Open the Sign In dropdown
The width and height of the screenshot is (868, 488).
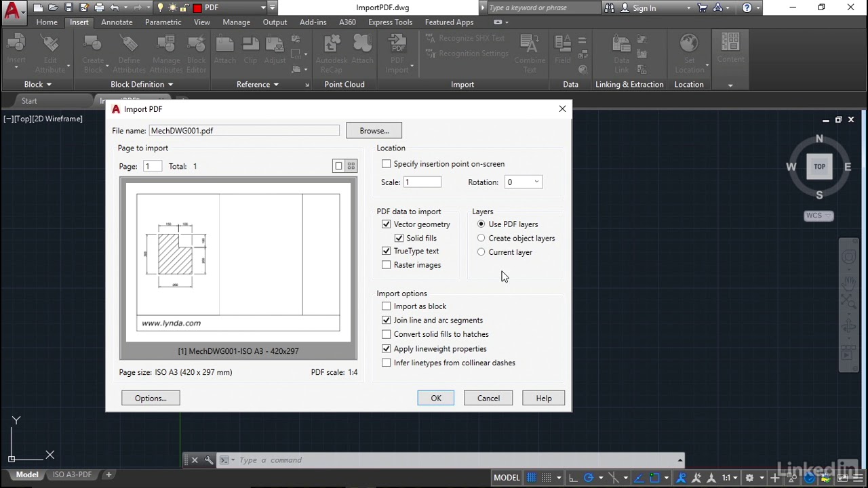[x=688, y=8]
